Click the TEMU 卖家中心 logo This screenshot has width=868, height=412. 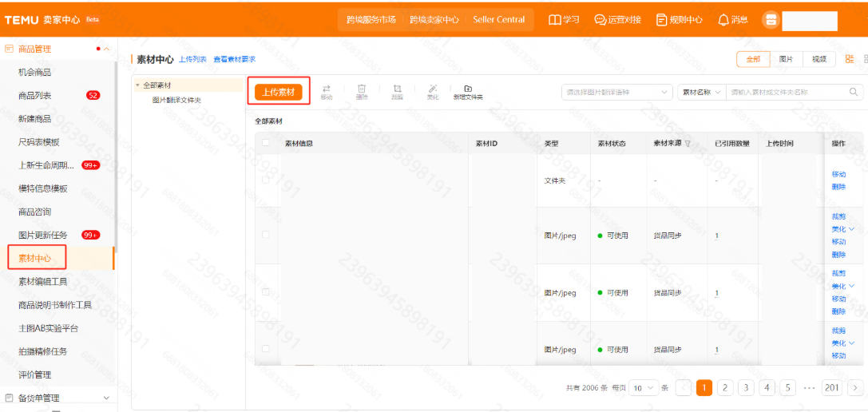tap(42, 20)
